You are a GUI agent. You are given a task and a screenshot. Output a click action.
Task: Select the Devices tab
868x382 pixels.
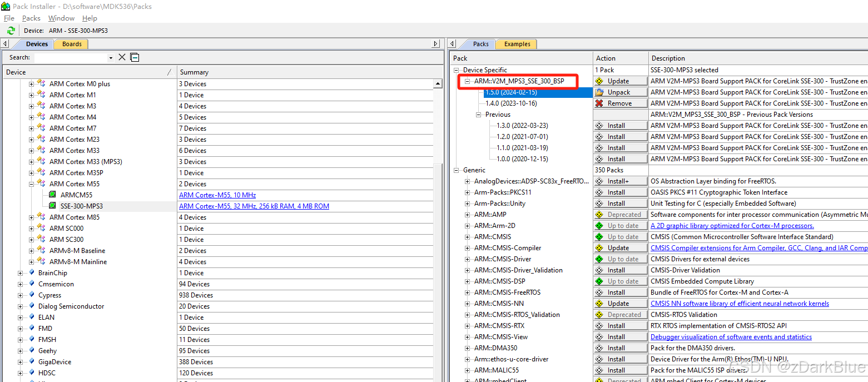coord(37,44)
